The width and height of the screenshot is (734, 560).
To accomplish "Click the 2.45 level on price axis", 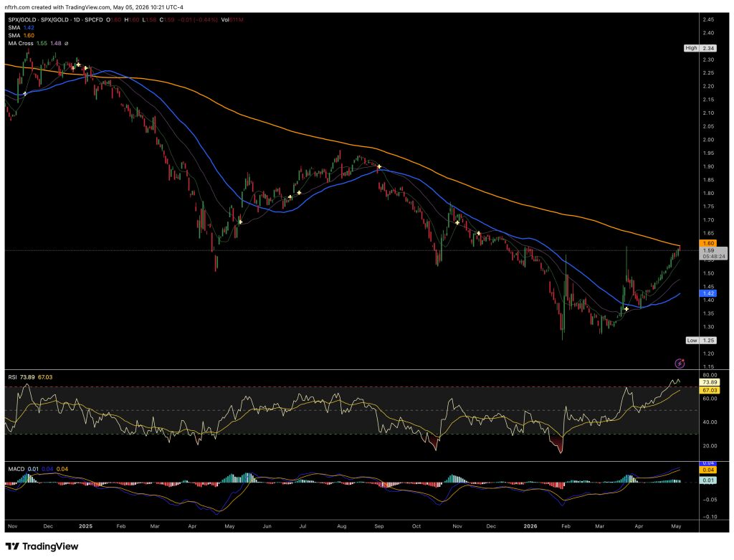I will 708,19.
